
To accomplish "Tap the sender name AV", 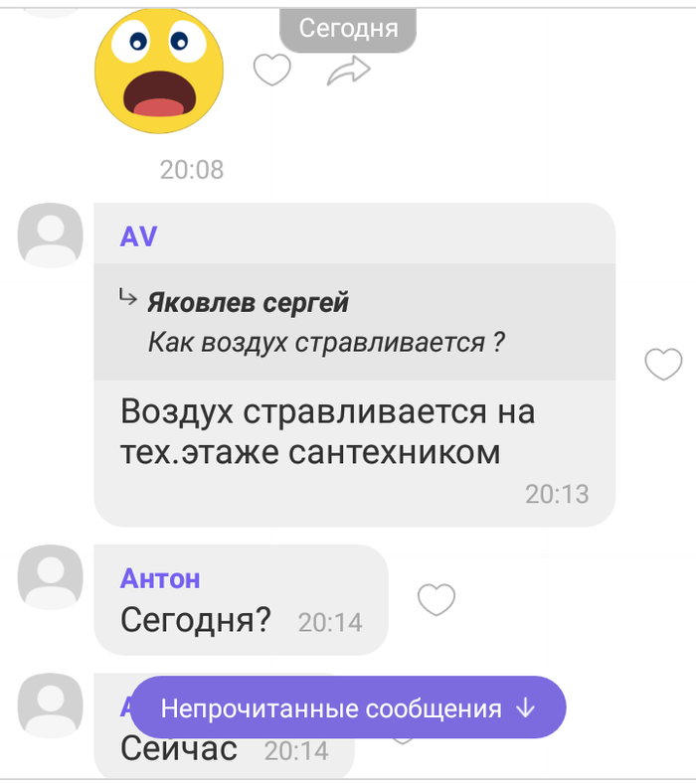I will point(138,236).
